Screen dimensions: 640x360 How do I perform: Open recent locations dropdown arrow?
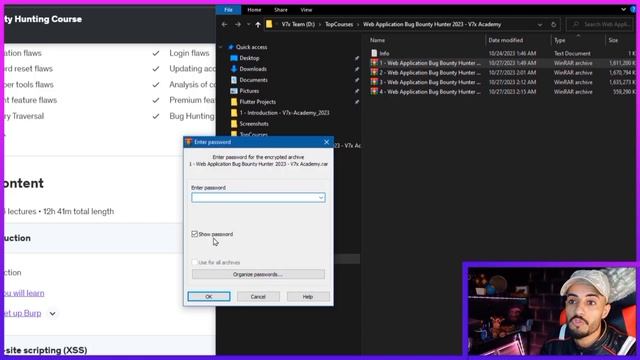pyautogui.click(x=248, y=24)
